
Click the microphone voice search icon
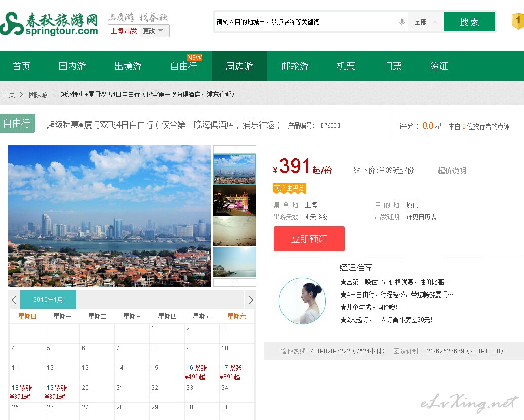click(x=402, y=22)
